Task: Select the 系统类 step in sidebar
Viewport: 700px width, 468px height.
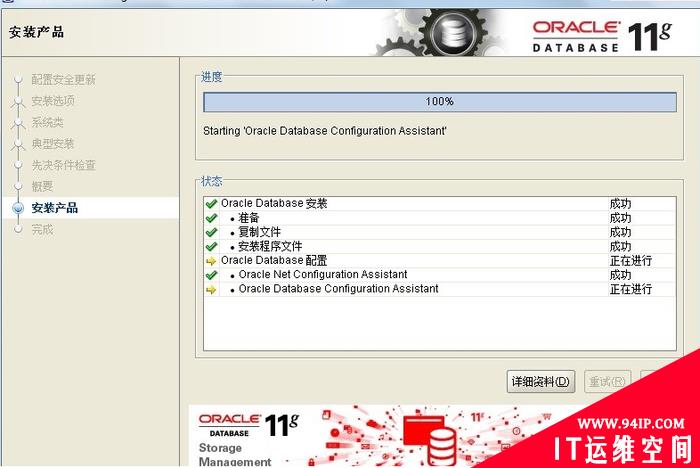Action: pyautogui.click(x=47, y=122)
